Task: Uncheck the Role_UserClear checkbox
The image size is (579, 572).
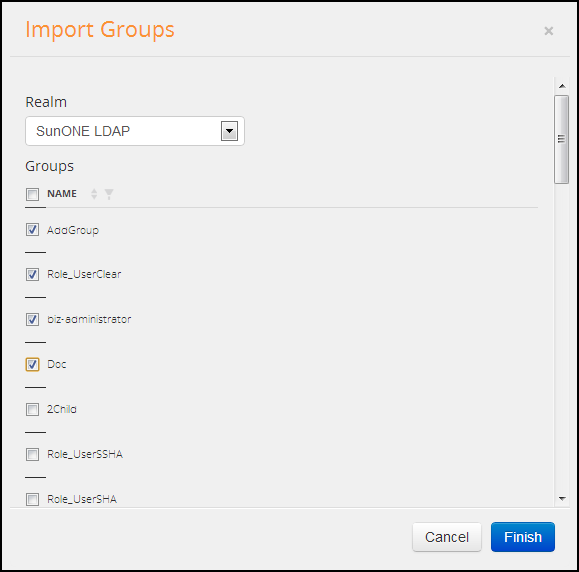Action: (32, 274)
